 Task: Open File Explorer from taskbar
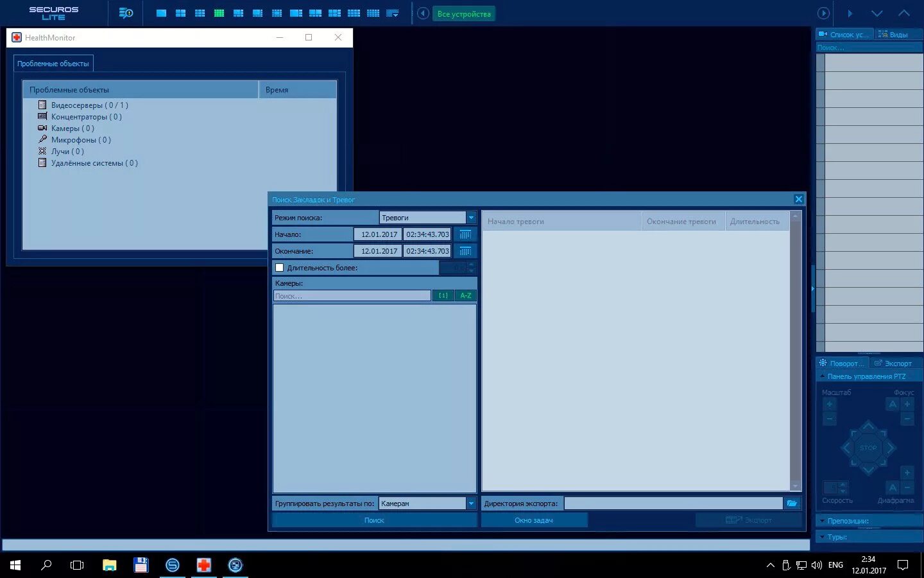point(109,565)
